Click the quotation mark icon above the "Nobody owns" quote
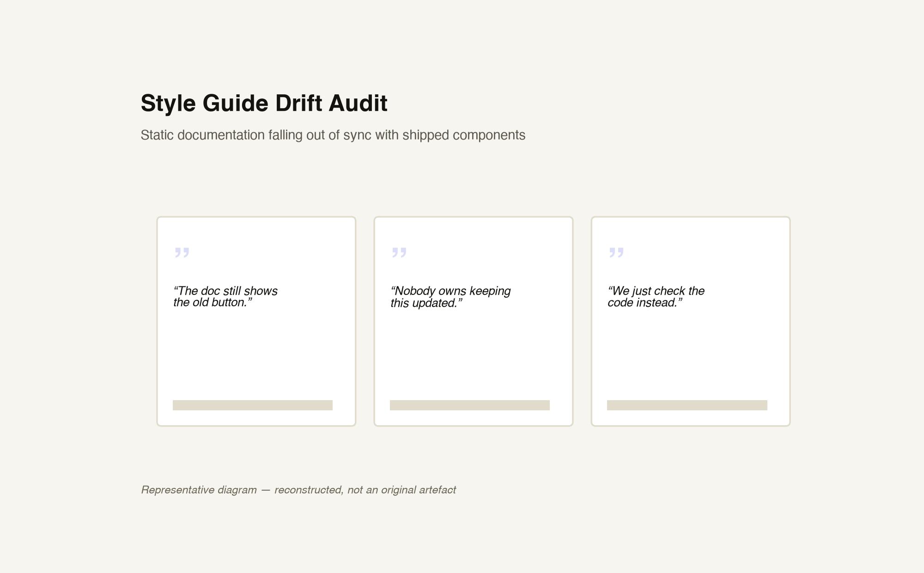The image size is (924, 573). [x=399, y=253]
